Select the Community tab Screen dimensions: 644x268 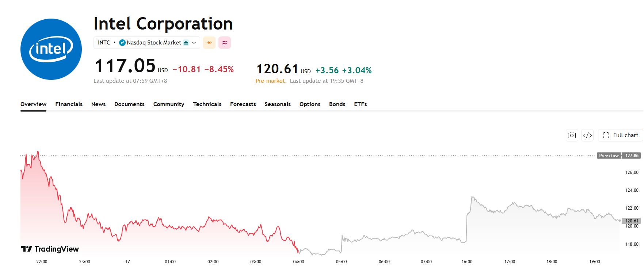(x=169, y=104)
